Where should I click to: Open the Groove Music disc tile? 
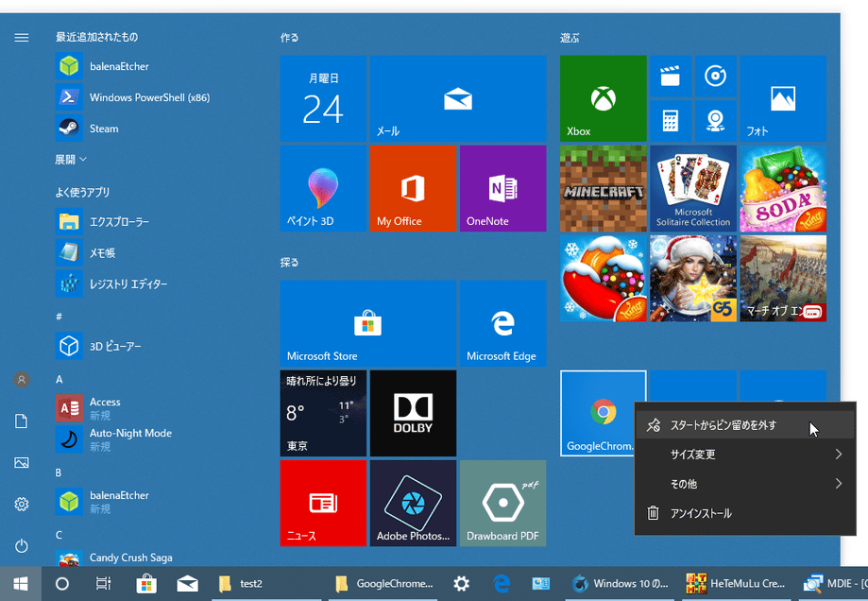tap(716, 76)
